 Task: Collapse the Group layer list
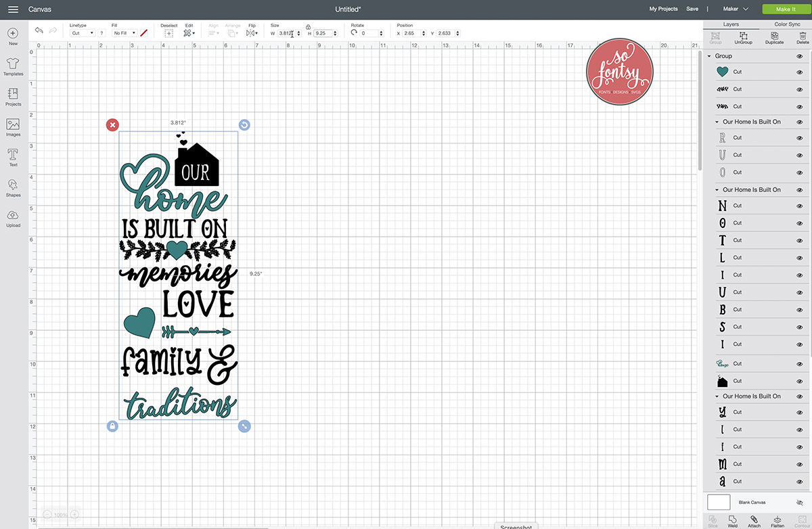tap(708, 55)
